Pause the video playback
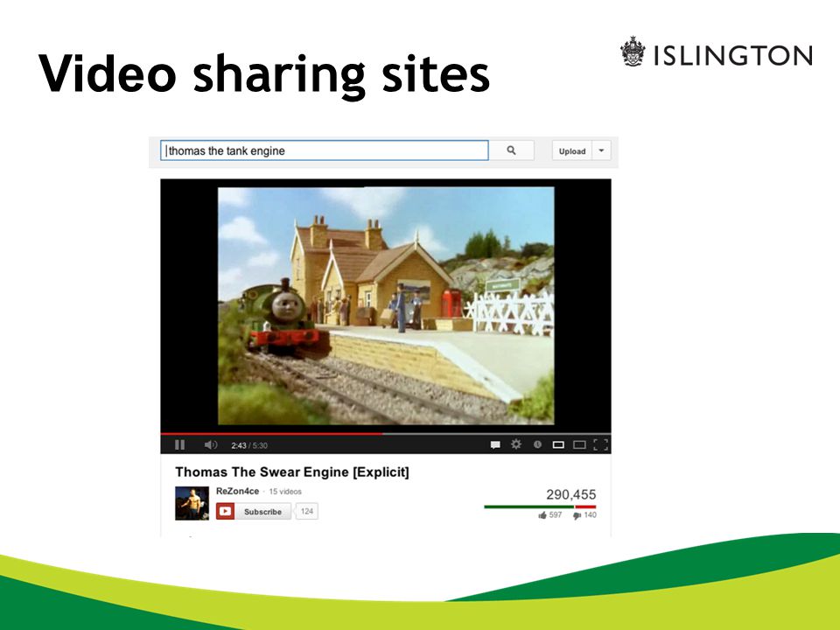840x630 pixels. pyautogui.click(x=180, y=444)
